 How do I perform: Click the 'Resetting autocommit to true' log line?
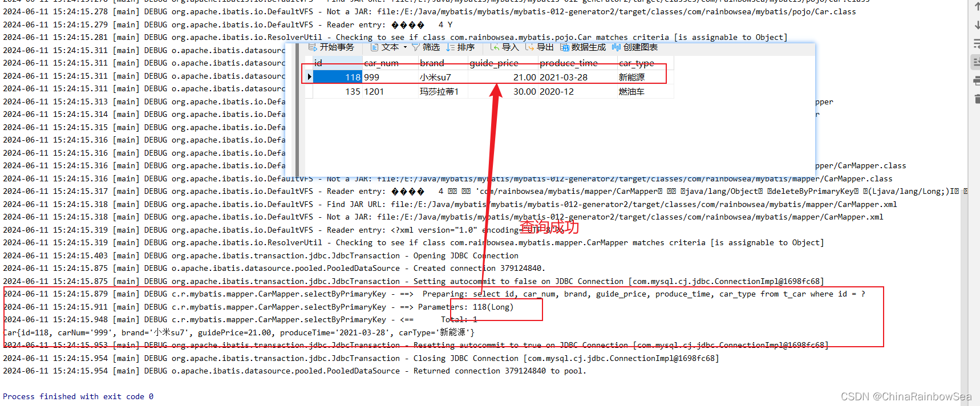416,345
